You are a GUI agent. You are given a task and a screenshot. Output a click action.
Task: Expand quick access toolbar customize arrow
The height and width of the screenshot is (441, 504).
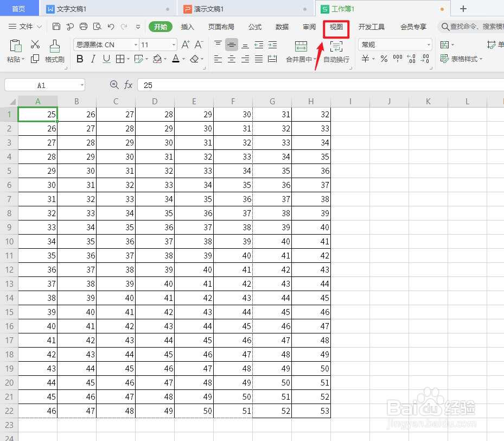pos(138,27)
